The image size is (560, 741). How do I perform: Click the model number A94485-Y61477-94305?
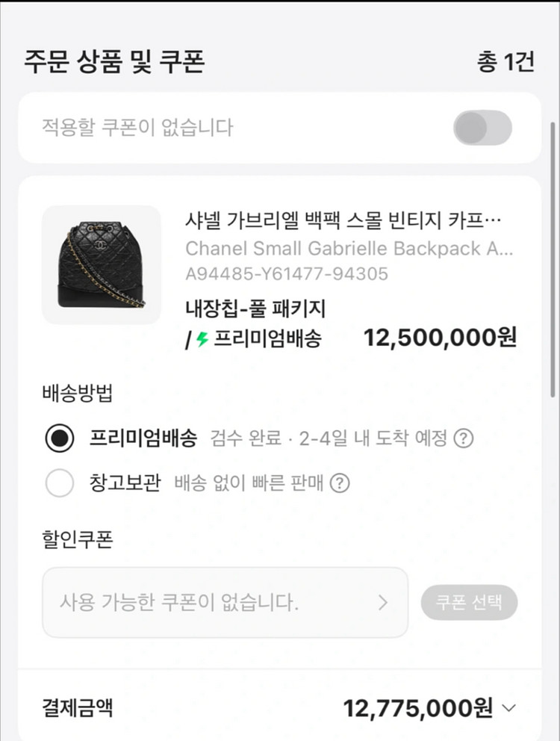tap(287, 274)
